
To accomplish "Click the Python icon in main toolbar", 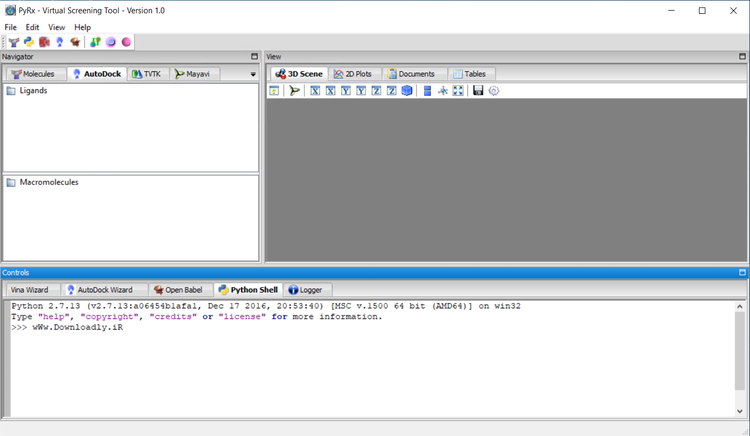I will pos(29,42).
